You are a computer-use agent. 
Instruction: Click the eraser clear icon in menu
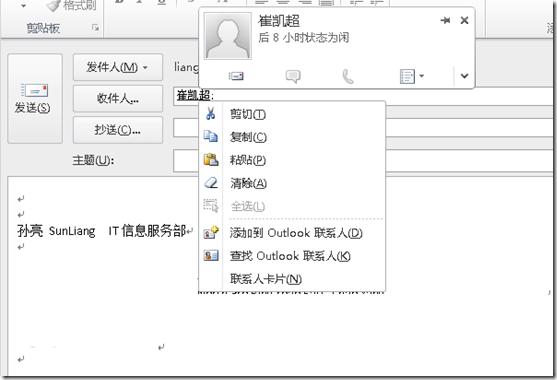coord(211,183)
